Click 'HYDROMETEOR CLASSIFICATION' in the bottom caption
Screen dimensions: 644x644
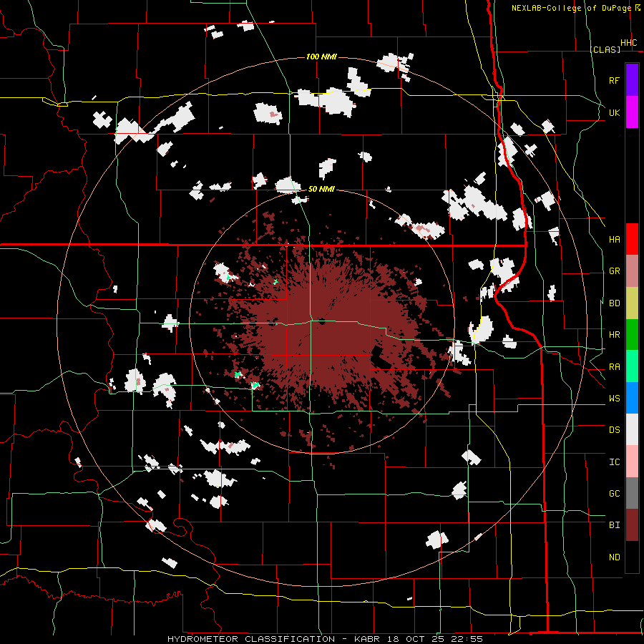(x=251, y=639)
